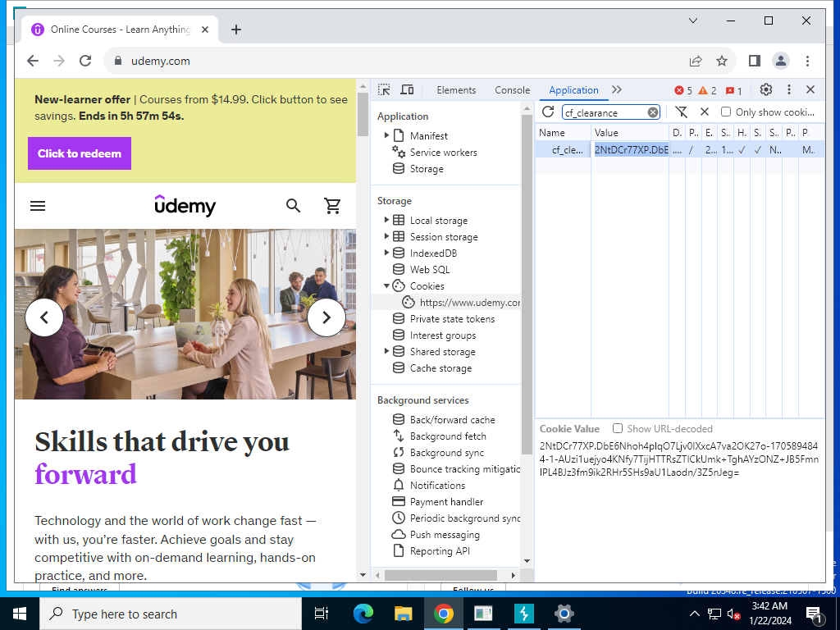Viewport: 840px width, 630px height.
Task: Open the Udemy shopping cart
Action: point(333,206)
